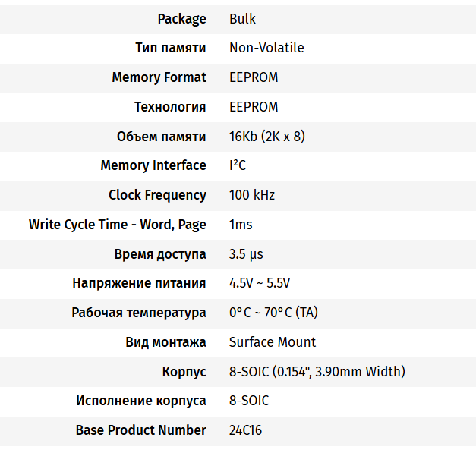The width and height of the screenshot is (476, 450).
Task: Click the "Объем памяти" label
Action: coord(161,137)
